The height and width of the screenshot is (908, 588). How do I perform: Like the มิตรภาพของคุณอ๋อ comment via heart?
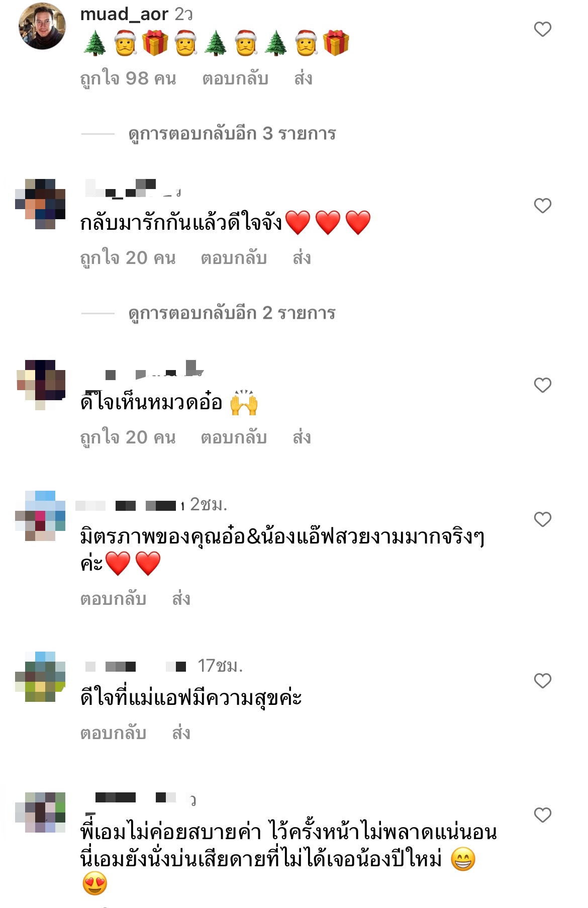(x=542, y=519)
